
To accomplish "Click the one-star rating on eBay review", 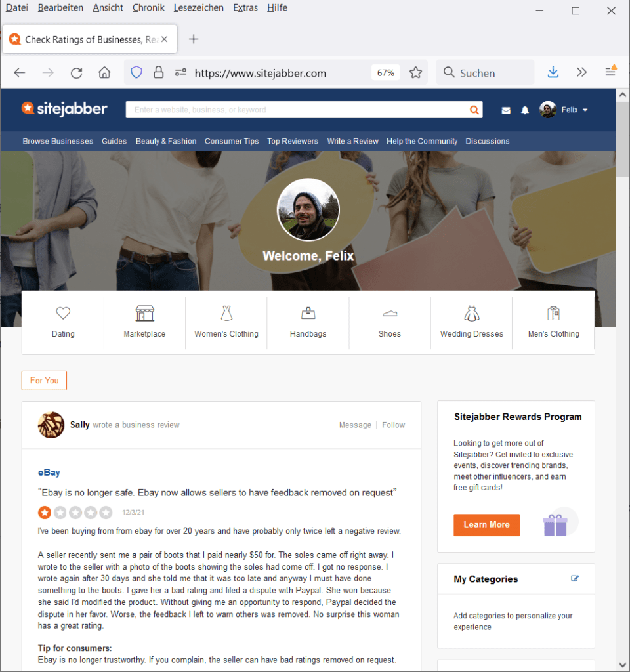I will point(45,513).
